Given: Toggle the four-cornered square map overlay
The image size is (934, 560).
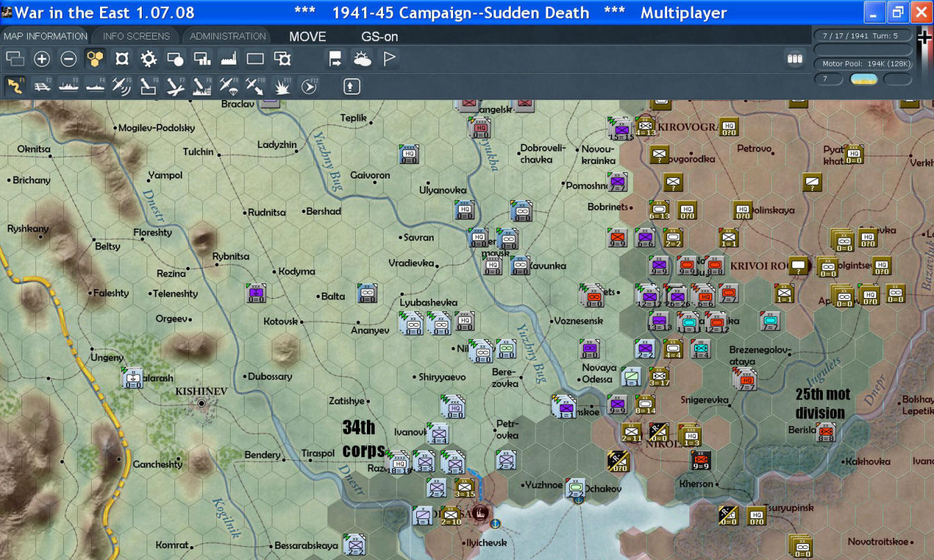Looking at the screenshot, I should pos(122,59).
